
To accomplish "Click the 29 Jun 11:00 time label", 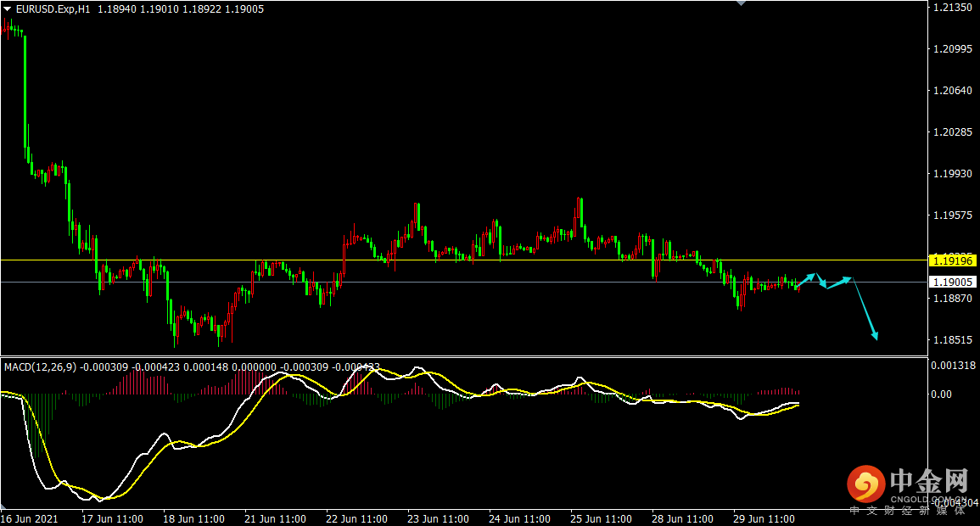I will point(764,518).
